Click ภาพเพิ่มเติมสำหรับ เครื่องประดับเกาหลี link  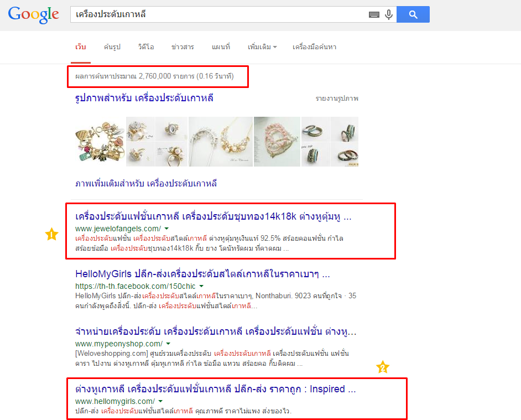(x=146, y=184)
